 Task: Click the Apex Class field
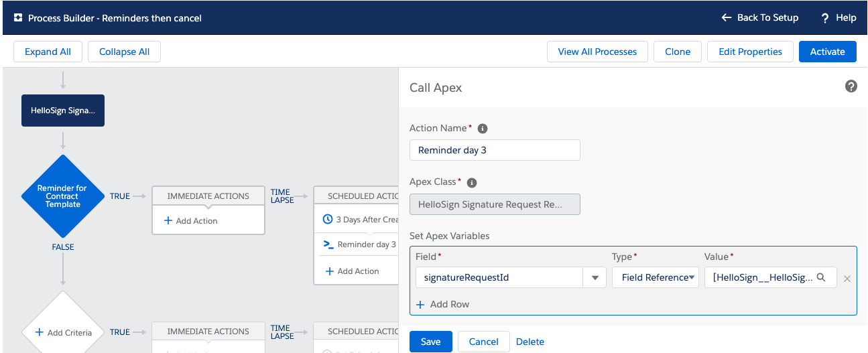pos(495,204)
